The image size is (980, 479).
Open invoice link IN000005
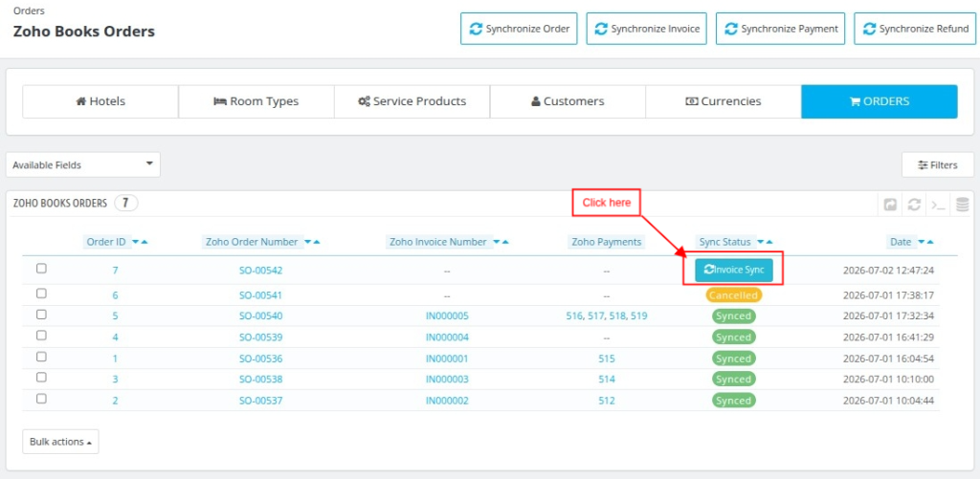pos(447,316)
